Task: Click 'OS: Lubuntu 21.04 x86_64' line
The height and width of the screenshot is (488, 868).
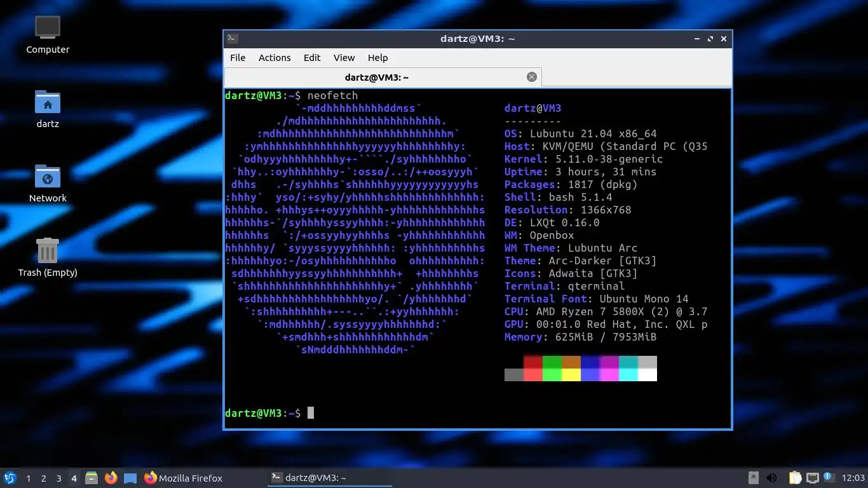Action: (581, 133)
